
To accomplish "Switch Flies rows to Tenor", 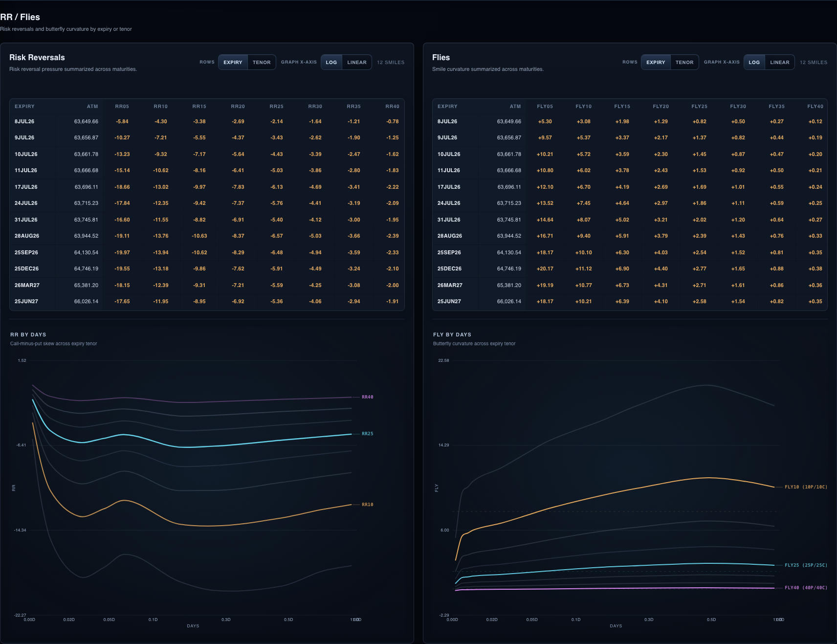I will point(684,62).
